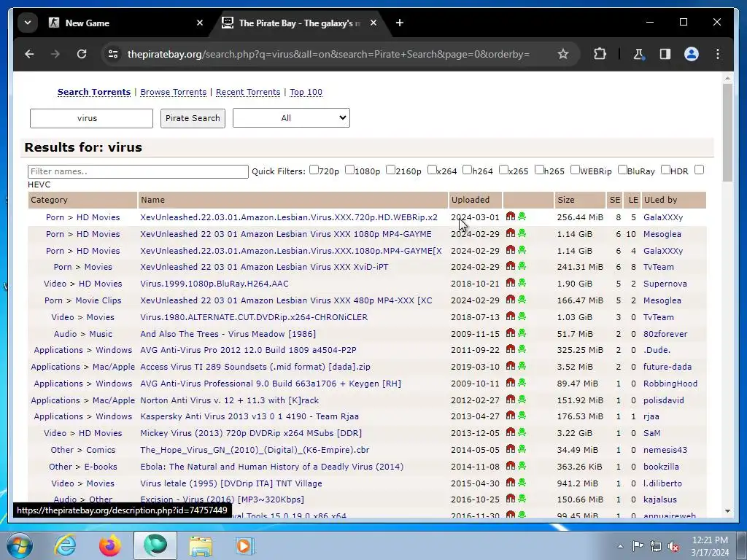
Task: Toggle the BluRay quick filter
Action: (x=622, y=169)
